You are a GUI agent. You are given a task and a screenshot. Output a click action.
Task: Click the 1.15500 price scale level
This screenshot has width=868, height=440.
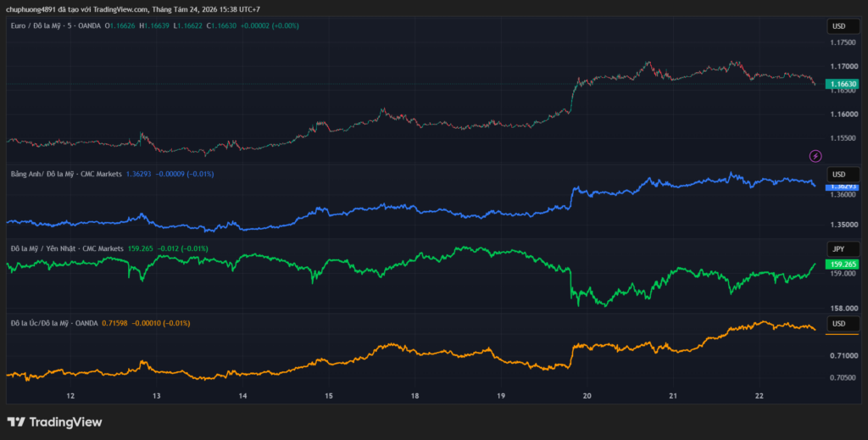843,138
